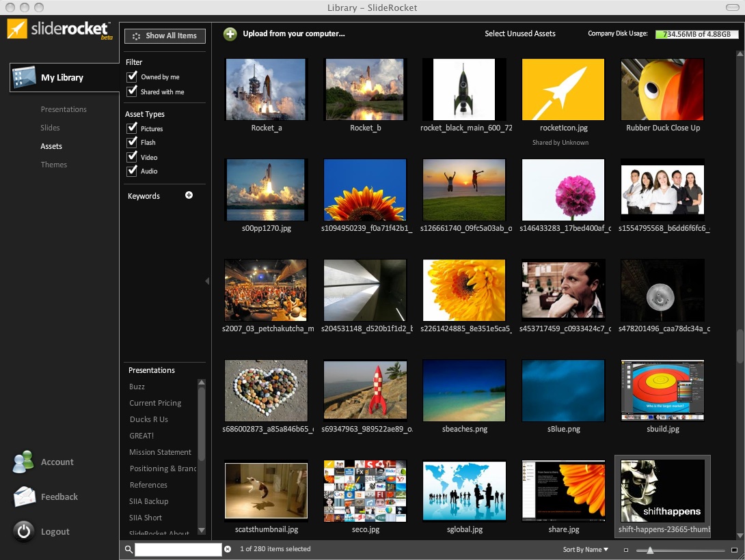Go to the Presentations library section
Viewport: 745px width, 560px height.
(64, 109)
